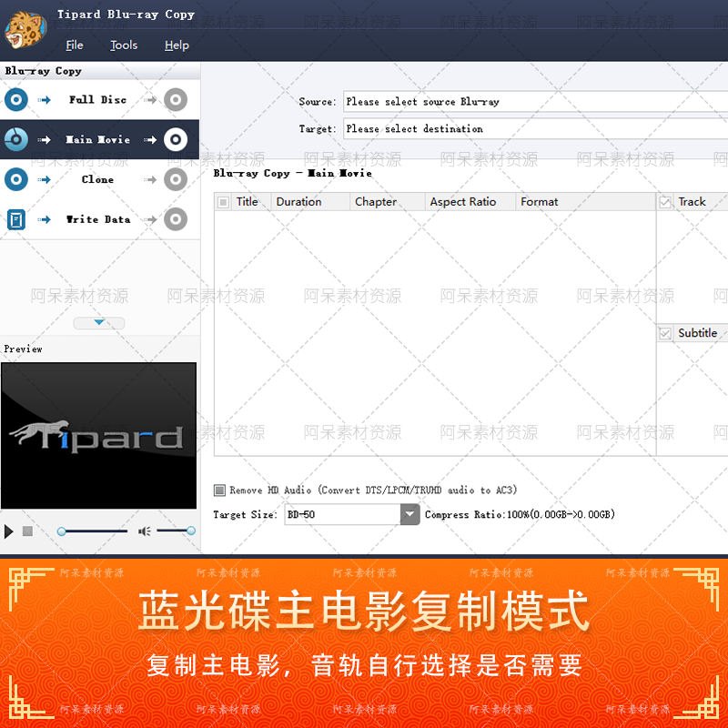
Task: Click the Source Blu-ray selection field
Action: (535, 101)
